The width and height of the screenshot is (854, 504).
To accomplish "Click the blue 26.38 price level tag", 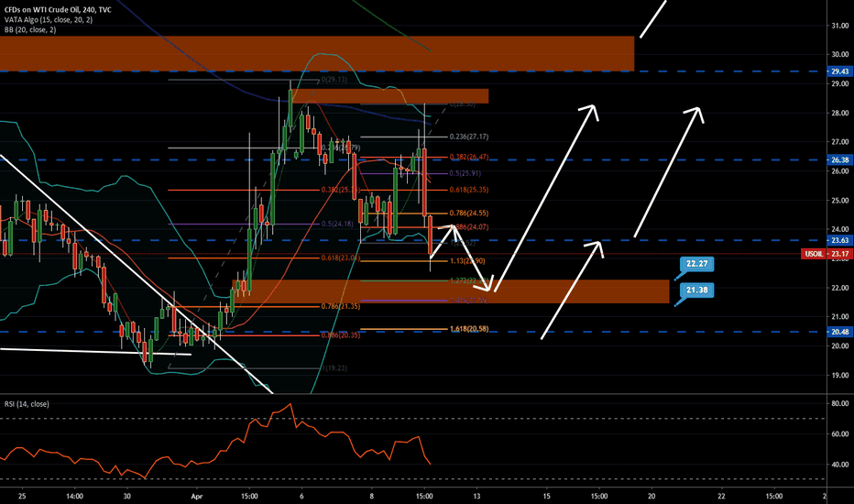I will pos(839,159).
